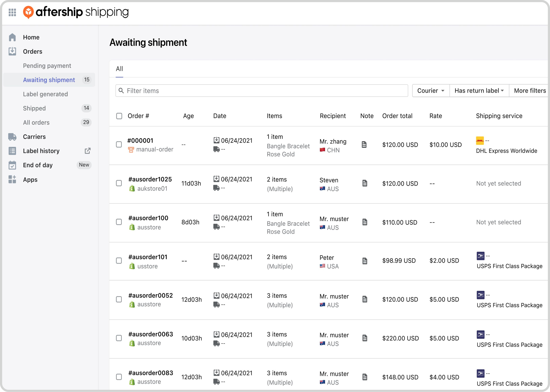
Task: Open Pending payment orders page
Action: click(47, 66)
